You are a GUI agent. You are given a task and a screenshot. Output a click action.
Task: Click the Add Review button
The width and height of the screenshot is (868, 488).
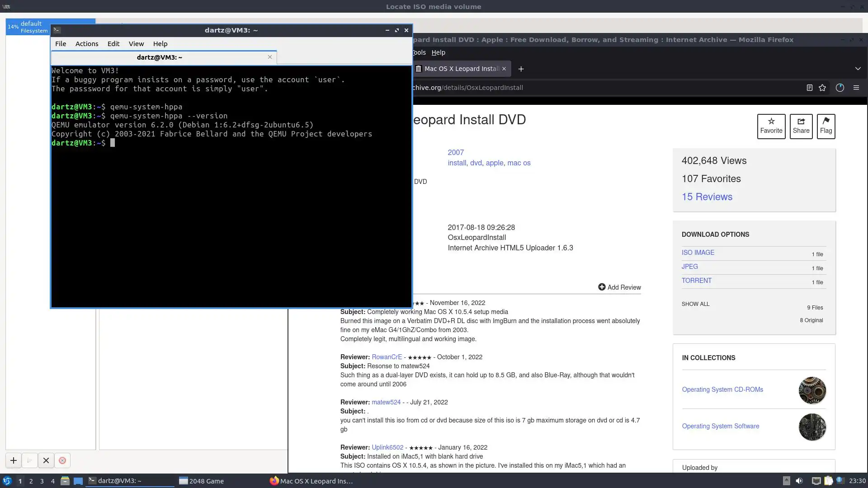pyautogui.click(x=619, y=287)
